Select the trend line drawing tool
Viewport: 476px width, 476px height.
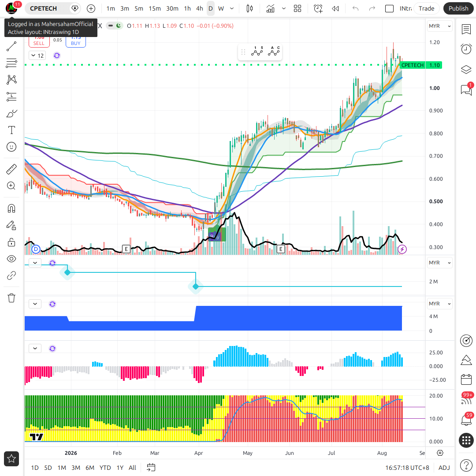point(11,46)
